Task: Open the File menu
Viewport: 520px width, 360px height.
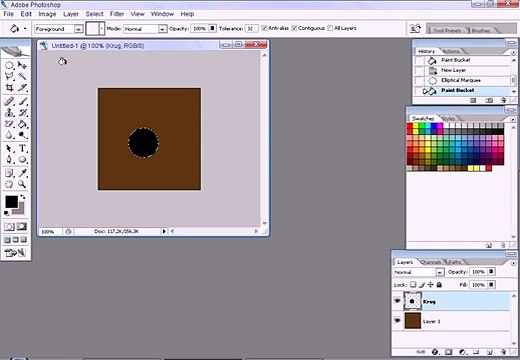Action: 8,14
